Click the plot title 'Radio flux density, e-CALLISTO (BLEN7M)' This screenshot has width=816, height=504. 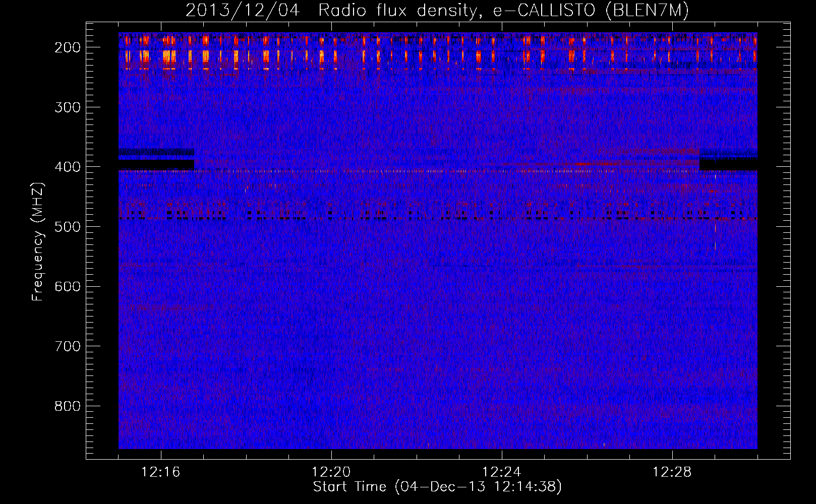(x=503, y=10)
